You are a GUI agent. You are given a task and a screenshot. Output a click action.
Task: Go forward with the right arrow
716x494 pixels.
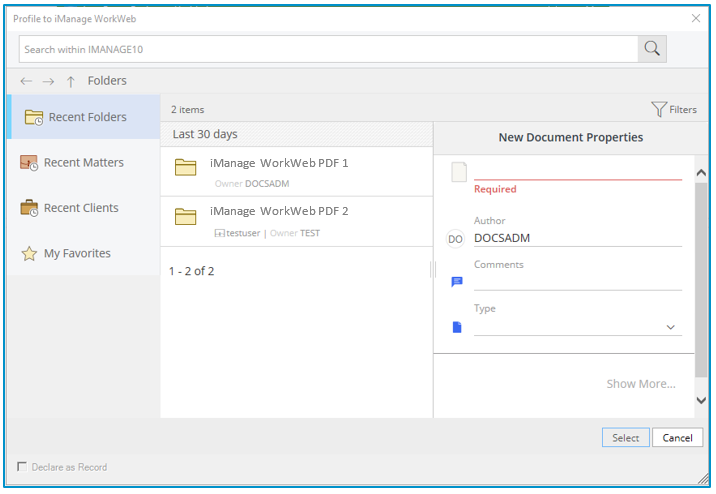[48, 81]
